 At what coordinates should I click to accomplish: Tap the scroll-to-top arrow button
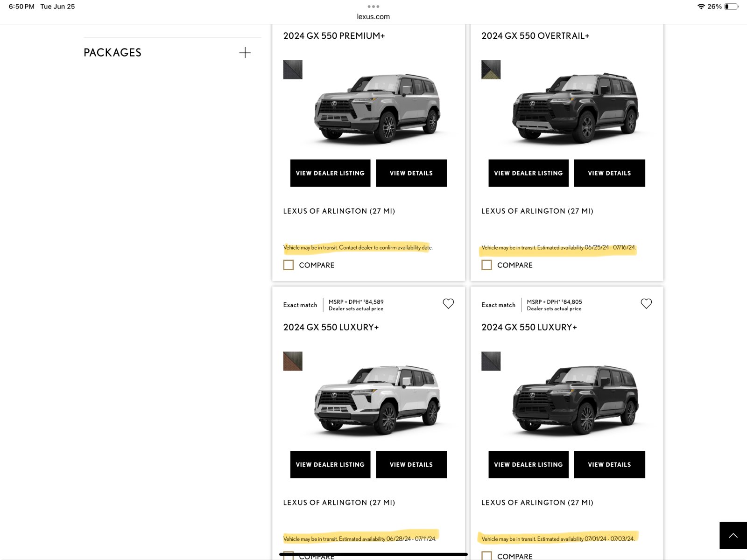coord(733,535)
